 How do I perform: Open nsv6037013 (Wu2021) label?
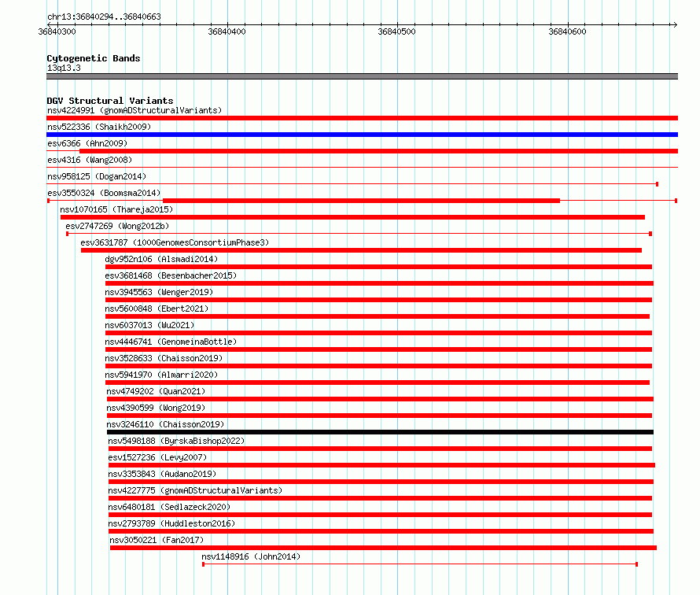coord(149,325)
